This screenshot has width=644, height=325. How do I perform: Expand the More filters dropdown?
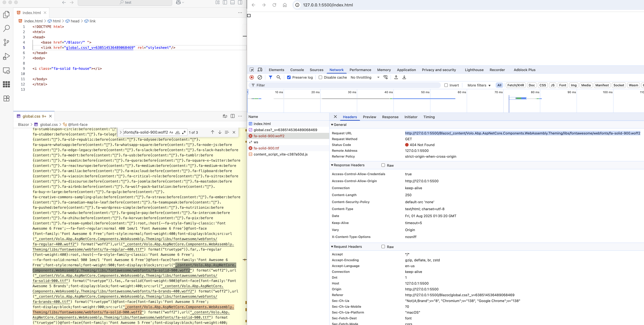point(479,85)
